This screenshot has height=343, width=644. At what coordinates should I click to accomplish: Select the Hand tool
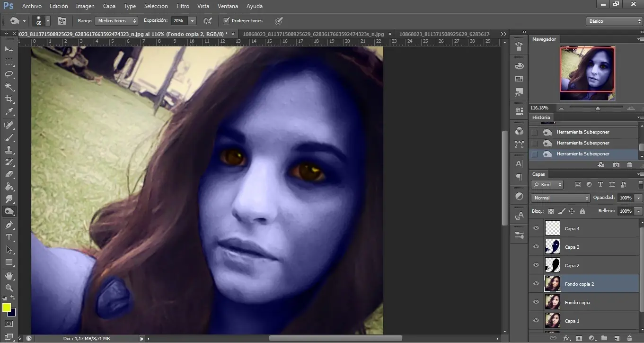[9, 275]
